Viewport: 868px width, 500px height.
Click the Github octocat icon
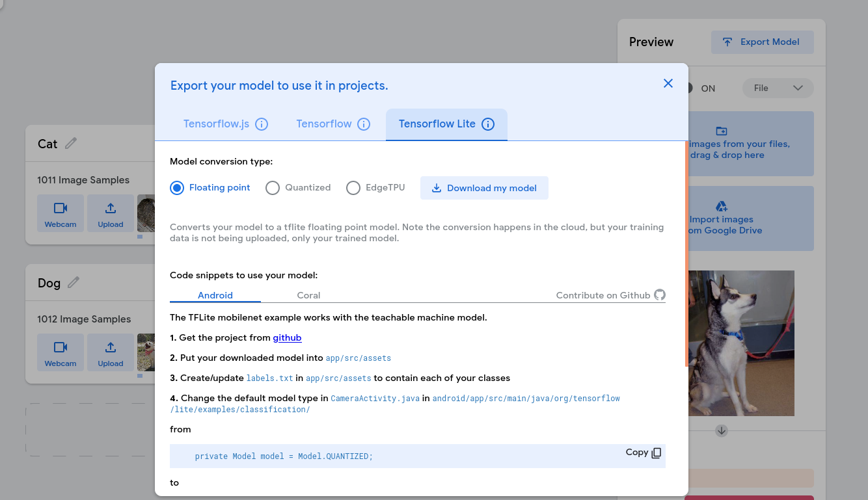pos(660,295)
